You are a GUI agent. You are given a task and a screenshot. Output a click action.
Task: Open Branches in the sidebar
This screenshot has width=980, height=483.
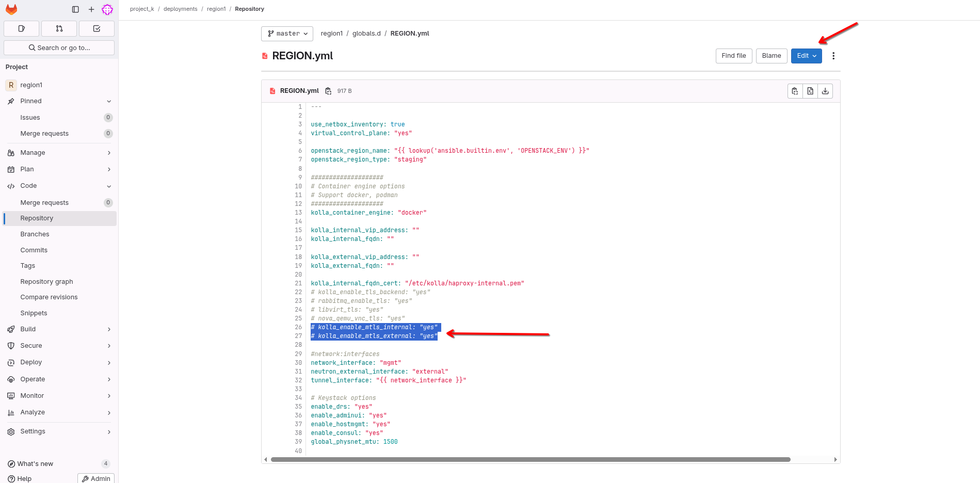click(35, 234)
